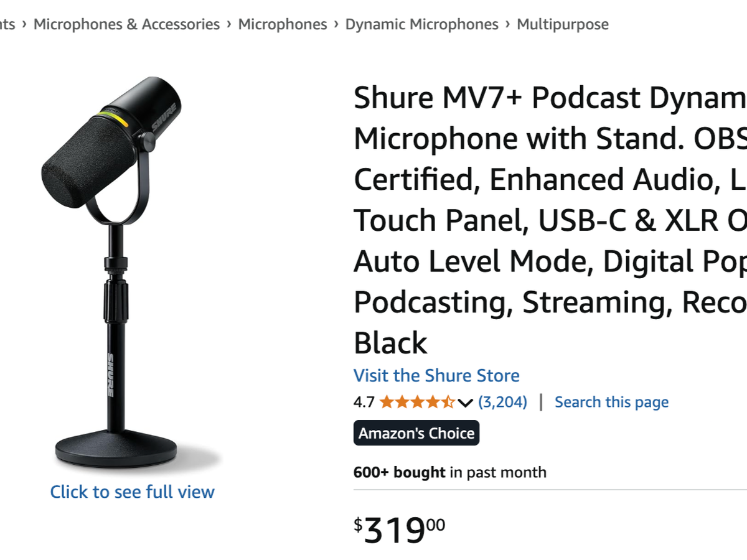Open the Microphones breadcrumb category
747x560 pixels.
[x=283, y=24]
